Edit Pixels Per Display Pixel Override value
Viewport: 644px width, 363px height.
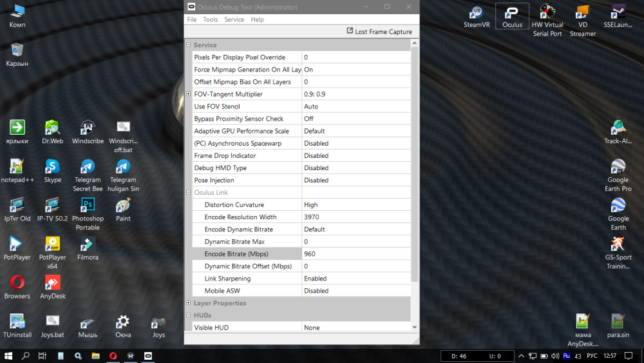tap(356, 57)
